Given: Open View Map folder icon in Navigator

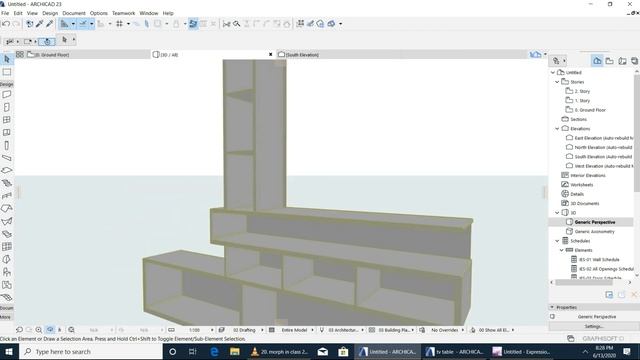Looking at the screenshot, I should [x=610, y=61].
